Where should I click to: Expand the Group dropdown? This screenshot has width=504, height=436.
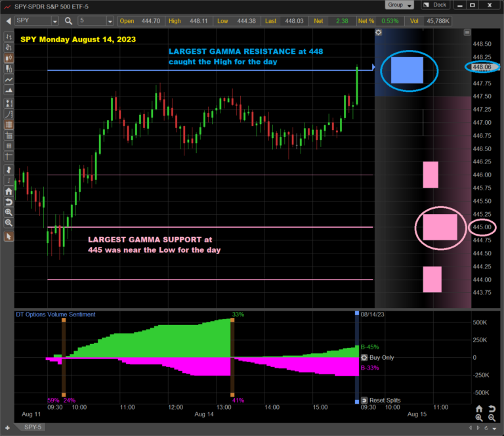click(x=400, y=5)
